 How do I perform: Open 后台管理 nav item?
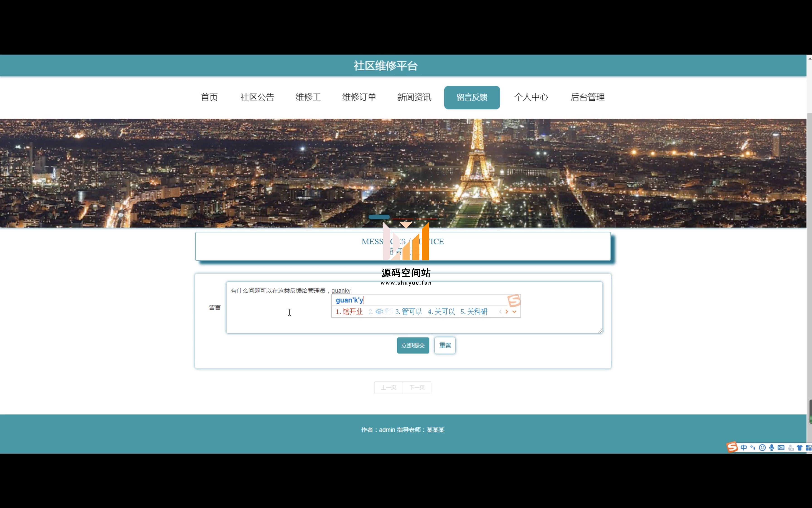click(x=587, y=98)
